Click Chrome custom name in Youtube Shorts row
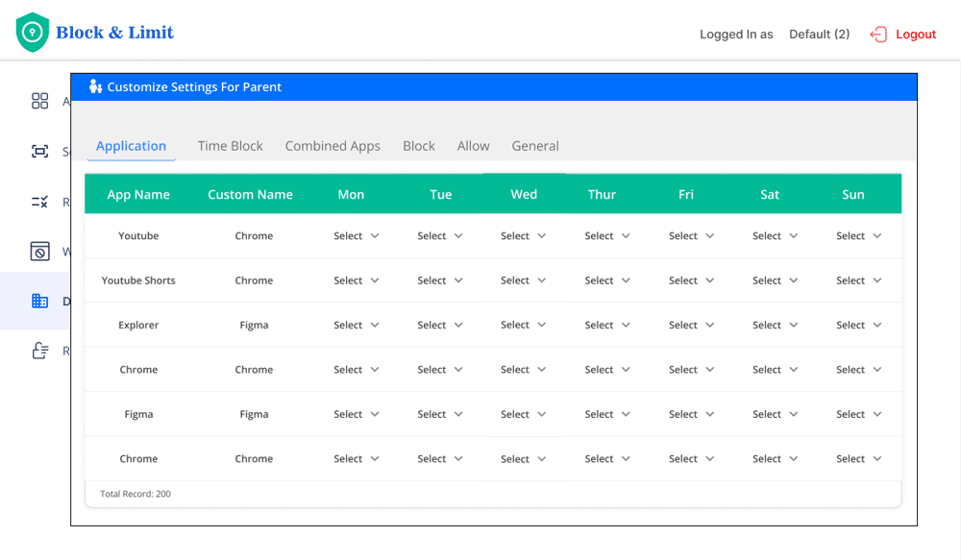 (x=254, y=280)
